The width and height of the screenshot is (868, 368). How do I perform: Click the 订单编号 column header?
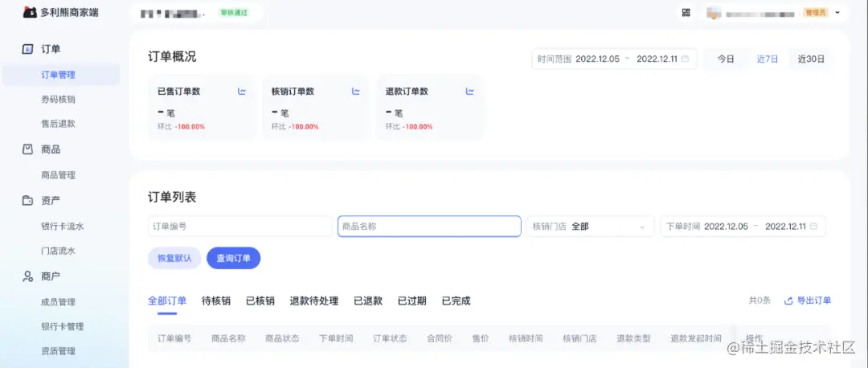(175, 338)
